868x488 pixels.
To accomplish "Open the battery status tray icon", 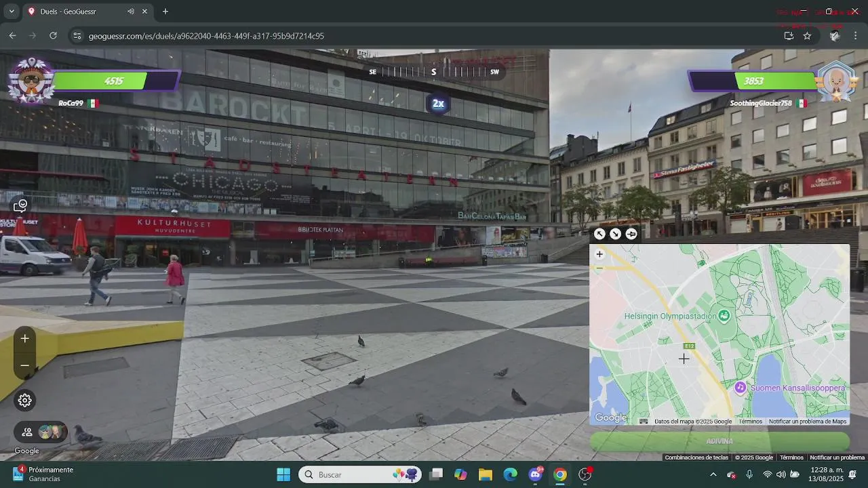I will pyautogui.click(x=795, y=474).
